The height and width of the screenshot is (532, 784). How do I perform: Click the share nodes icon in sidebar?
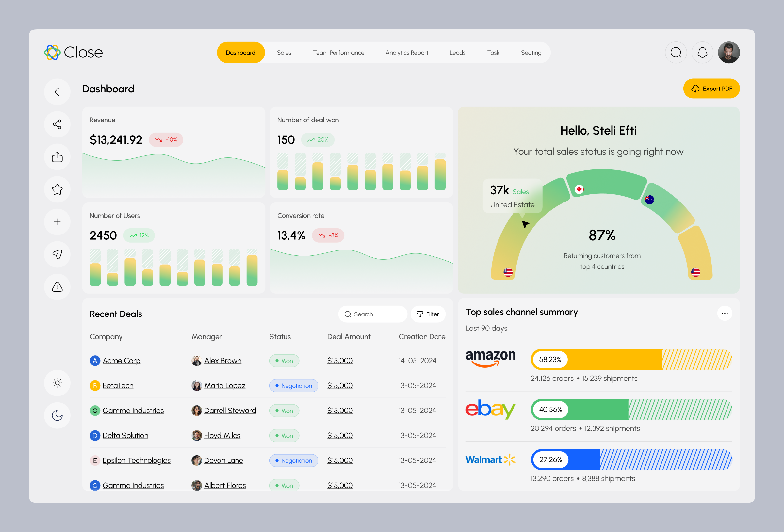57,124
